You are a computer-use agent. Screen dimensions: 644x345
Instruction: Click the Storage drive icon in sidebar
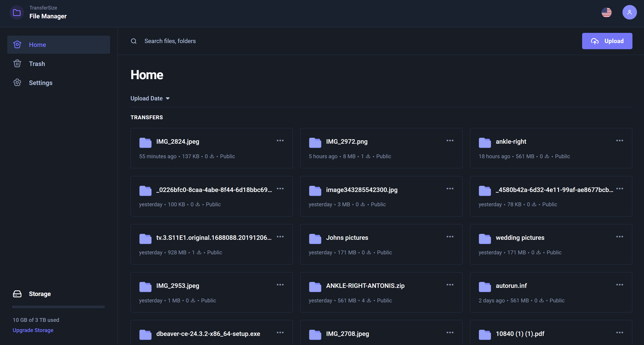pyautogui.click(x=17, y=294)
